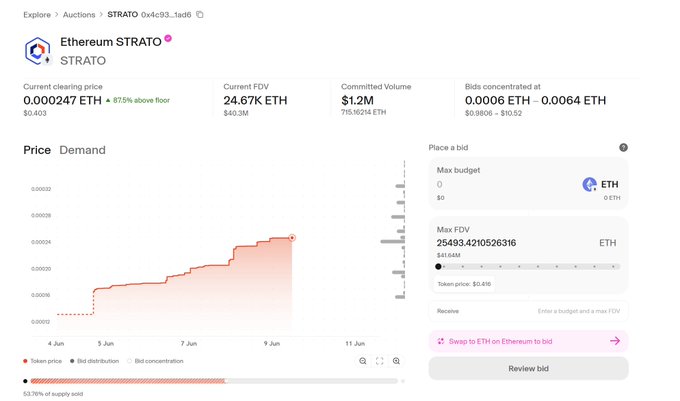Go to Auctions in the breadcrumb
680x401 pixels.
click(x=79, y=14)
